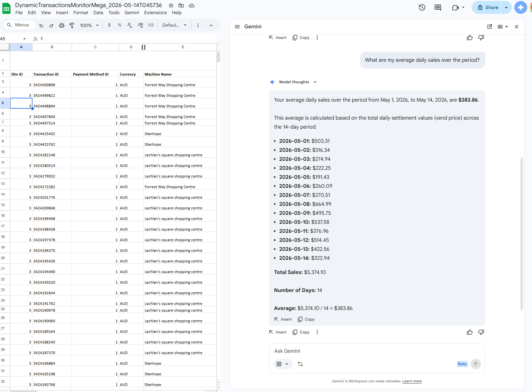Open the File menu
This screenshot has width=532, height=392.
click(19, 13)
